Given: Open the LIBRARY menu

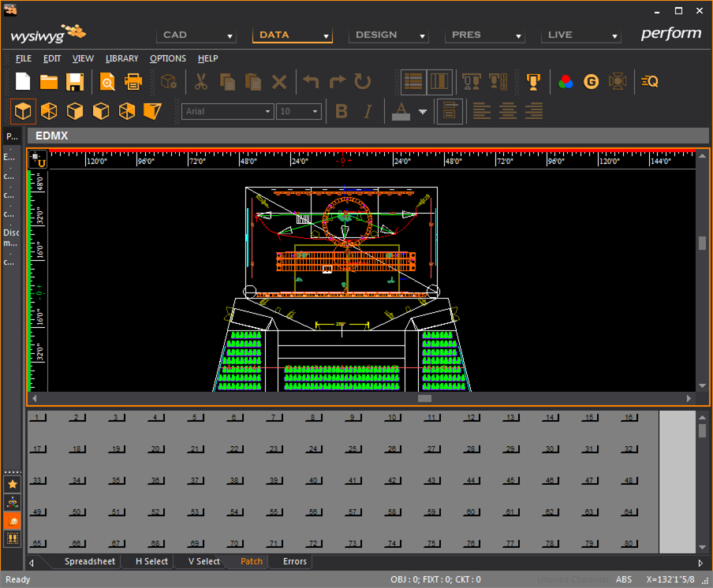Looking at the screenshot, I should click(x=121, y=58).
